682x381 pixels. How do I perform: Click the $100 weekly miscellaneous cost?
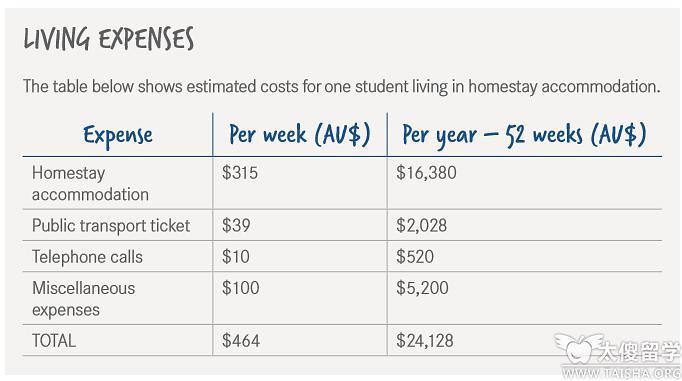(241, 288)
